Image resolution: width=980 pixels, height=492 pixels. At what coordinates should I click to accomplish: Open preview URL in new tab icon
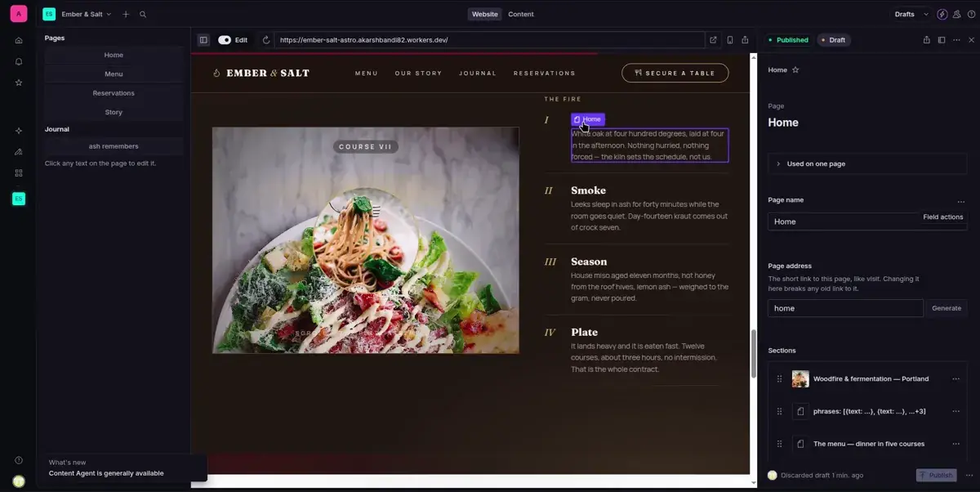pos(713,40)
